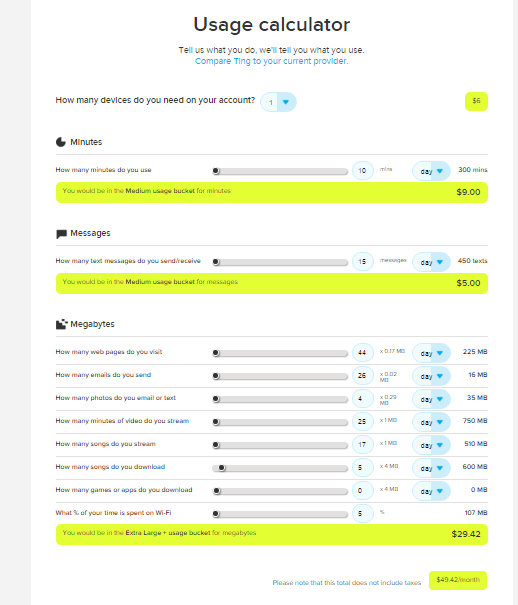
Task: Click the text messages count input field
Action: [x=363, y=262]
